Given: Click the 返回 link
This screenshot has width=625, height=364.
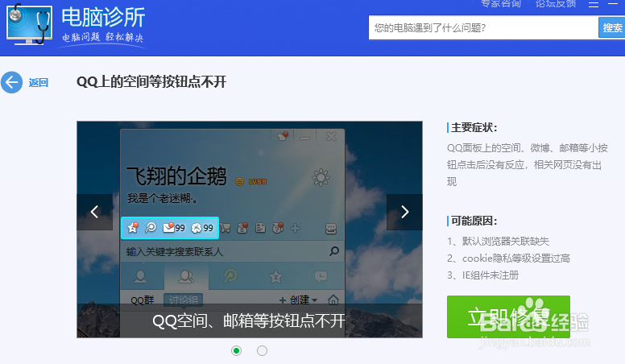Looking at the screenshot, I should (39, 82).
